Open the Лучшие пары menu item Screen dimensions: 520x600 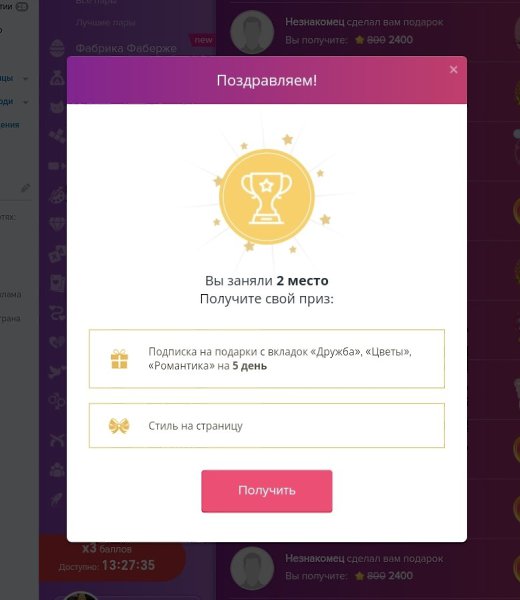pos(105,23)
